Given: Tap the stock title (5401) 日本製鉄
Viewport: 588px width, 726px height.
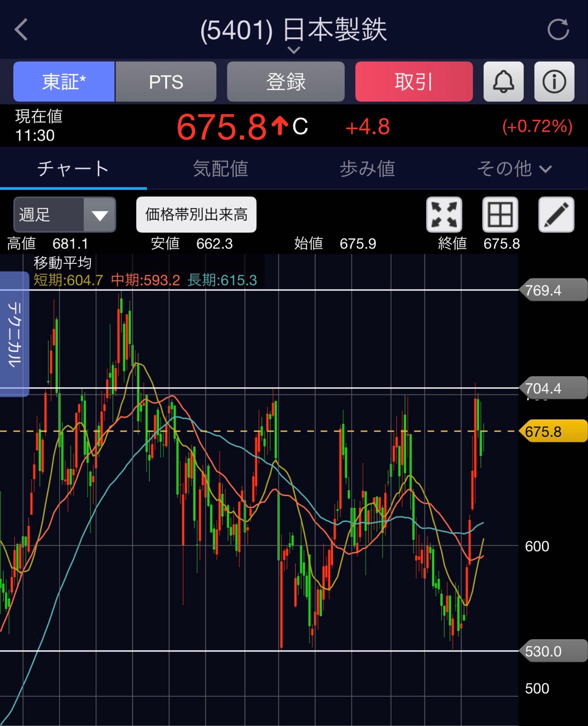Looking at the screenshot, I should click(293, 30).
